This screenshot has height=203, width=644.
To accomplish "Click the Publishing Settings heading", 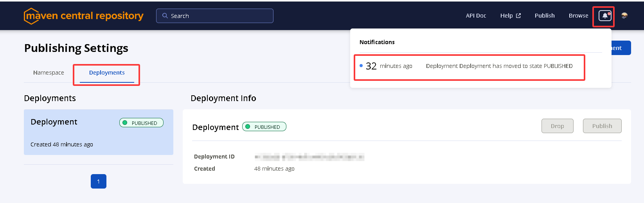I will (x=76, y=48).
